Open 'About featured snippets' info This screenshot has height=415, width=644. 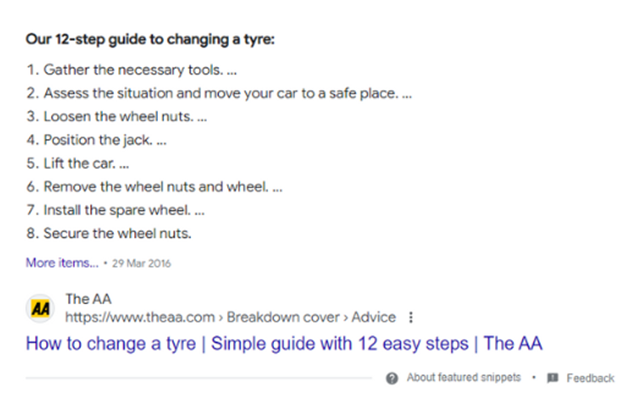[x=464, y=378]
